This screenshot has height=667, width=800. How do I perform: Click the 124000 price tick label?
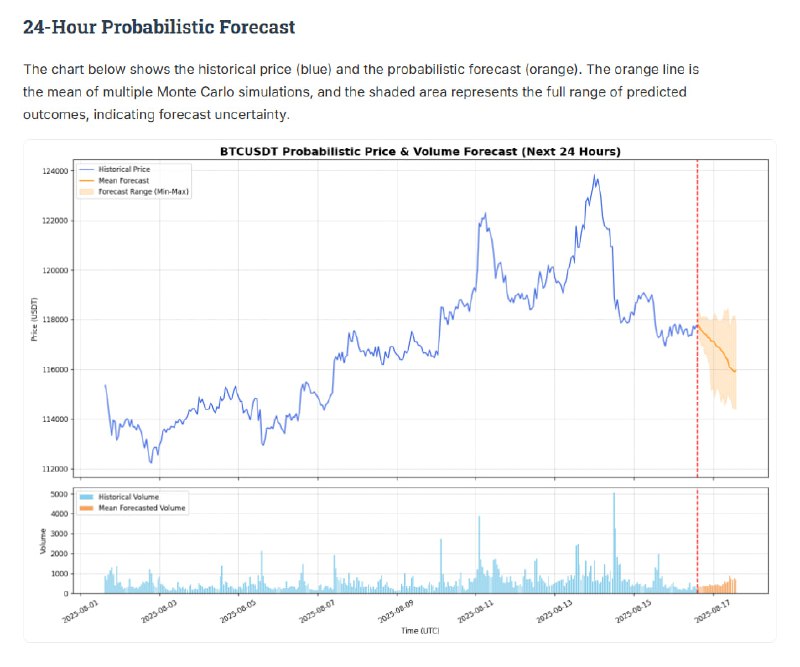(54, 171)
